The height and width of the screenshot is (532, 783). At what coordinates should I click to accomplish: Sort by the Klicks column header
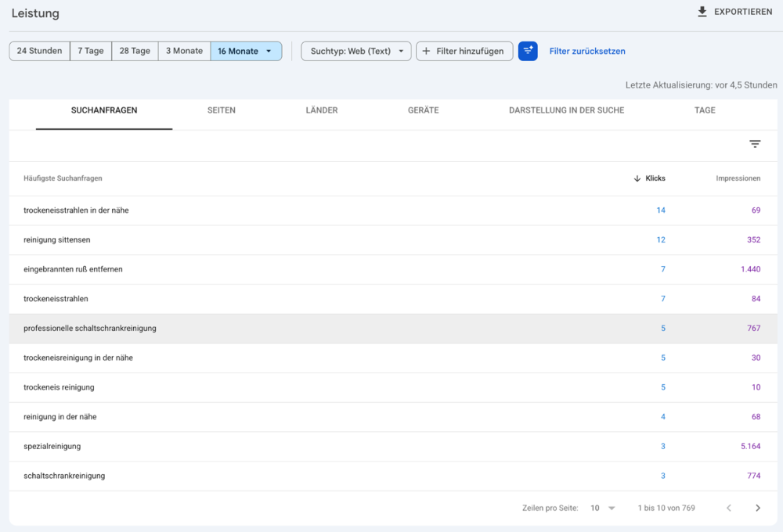pos(650,178)
